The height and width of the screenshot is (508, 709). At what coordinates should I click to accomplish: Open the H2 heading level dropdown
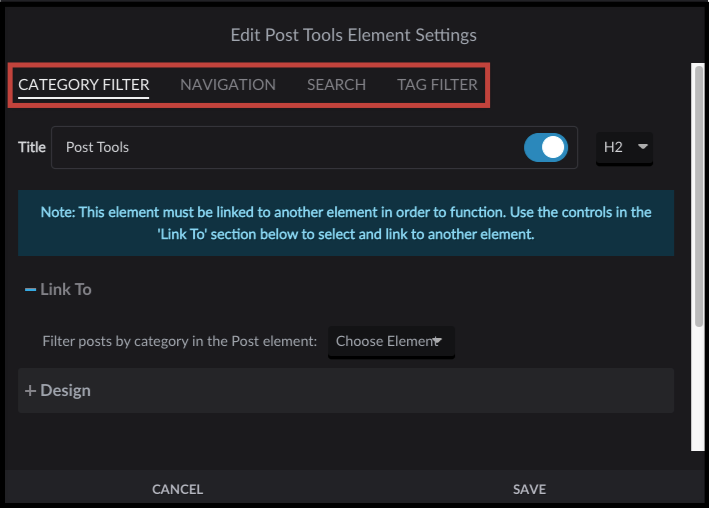(x=624, y=147)
